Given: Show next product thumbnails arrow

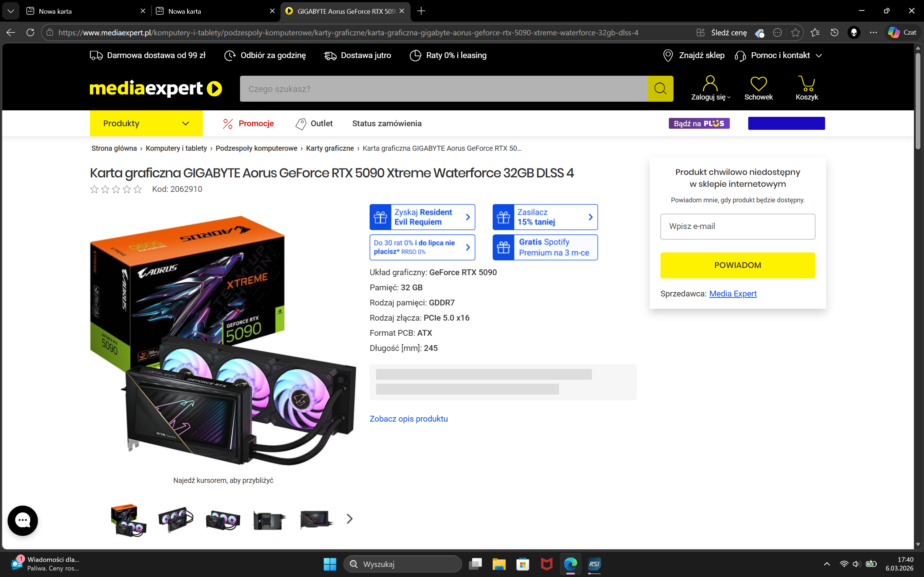Looking at the screenshot, I should click(349, 519).
